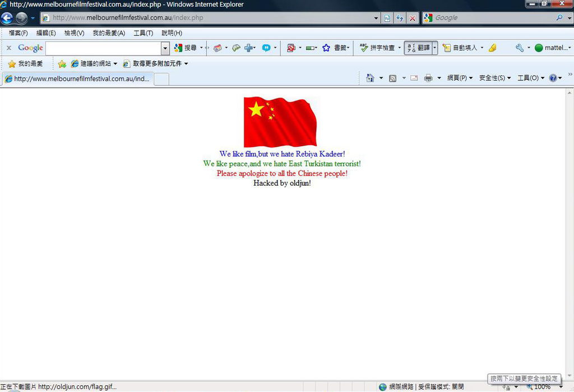
Task: Expand the Google Toolbar search box dropdown
Action: 165,48
